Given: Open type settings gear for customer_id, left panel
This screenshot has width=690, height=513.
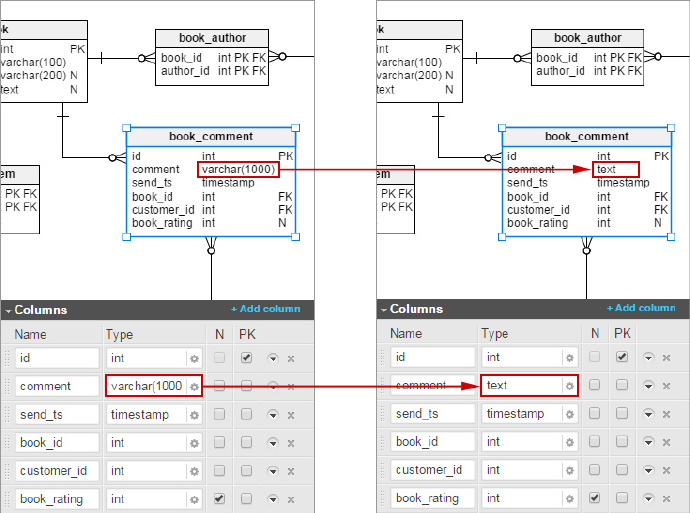Looking at the screenshot, I should [194, 472].
